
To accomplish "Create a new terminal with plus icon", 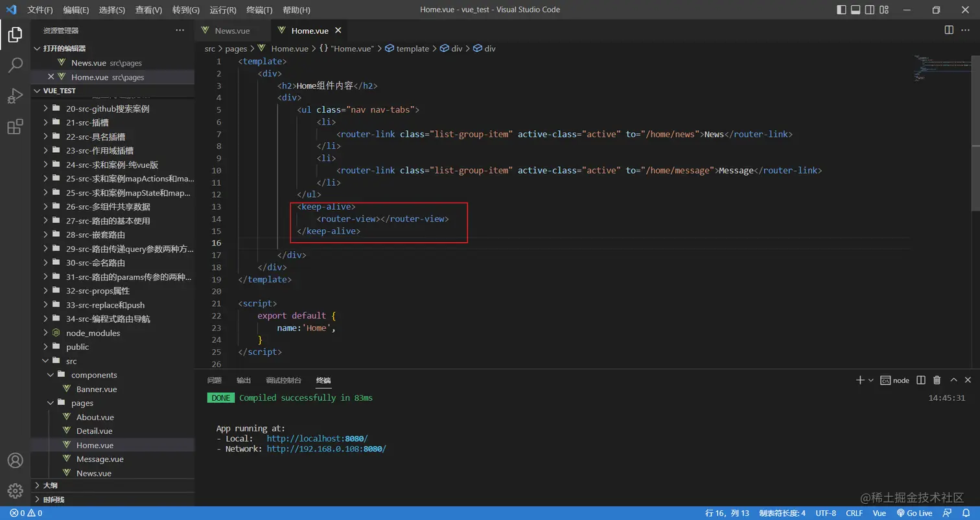I will coord(860,380).
